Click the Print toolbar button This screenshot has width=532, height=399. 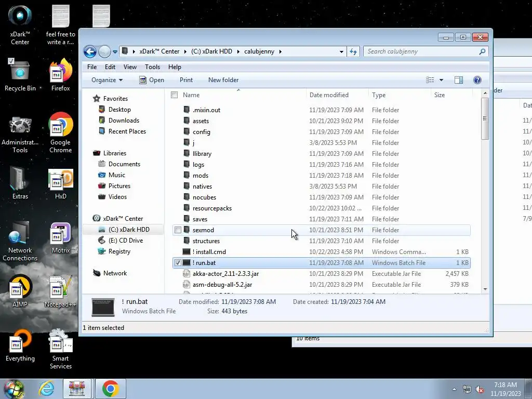[x=187, y=80]
